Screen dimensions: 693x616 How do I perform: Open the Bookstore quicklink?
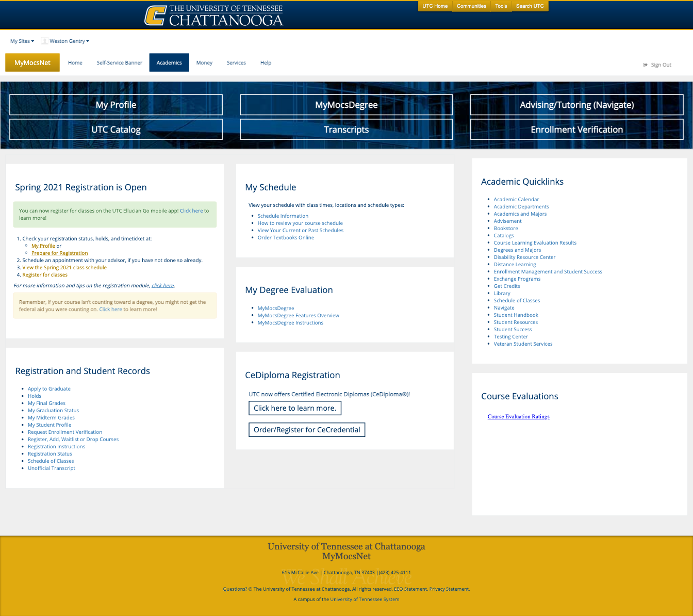click(x=506, y=229)
